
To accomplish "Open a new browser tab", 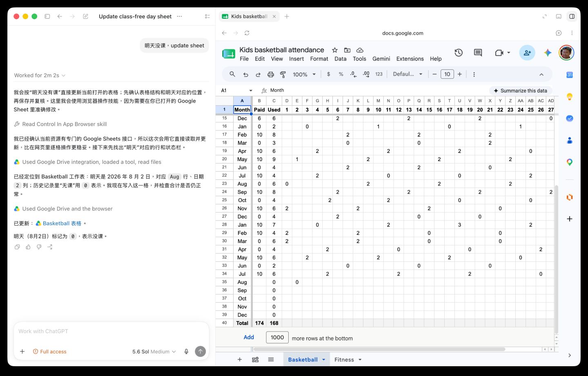I will point(287,16).
